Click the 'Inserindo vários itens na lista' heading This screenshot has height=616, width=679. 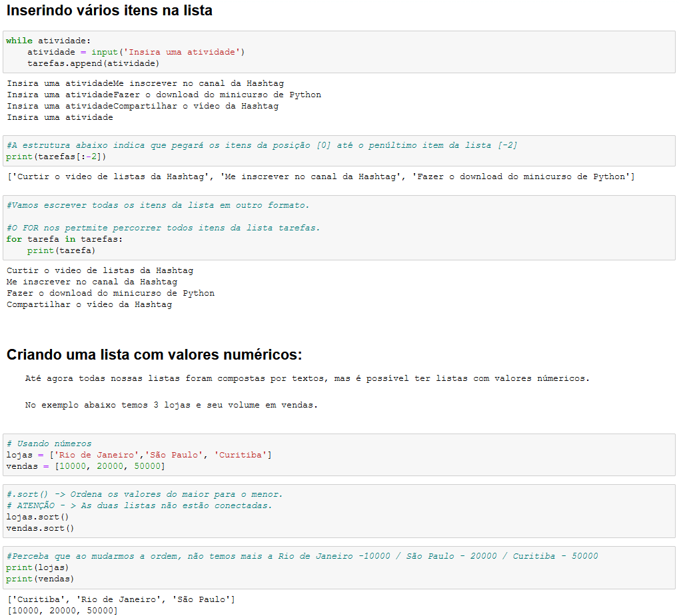point(109,11)
